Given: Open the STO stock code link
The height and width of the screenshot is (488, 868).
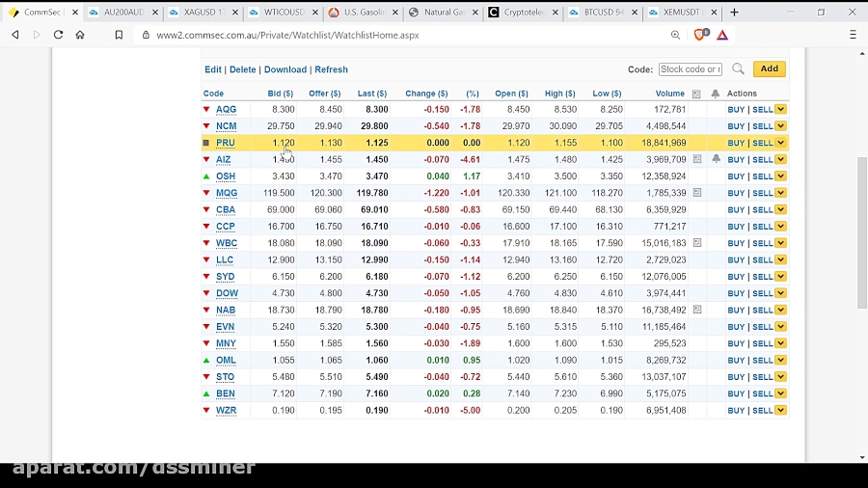Looking at the screenshot, I should pos(225,377).
